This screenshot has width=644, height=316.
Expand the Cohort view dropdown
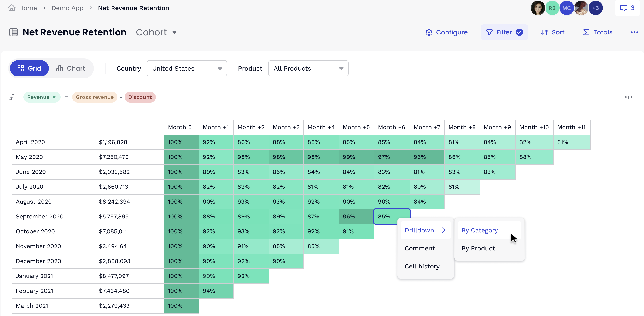click(x=156, y=32)
